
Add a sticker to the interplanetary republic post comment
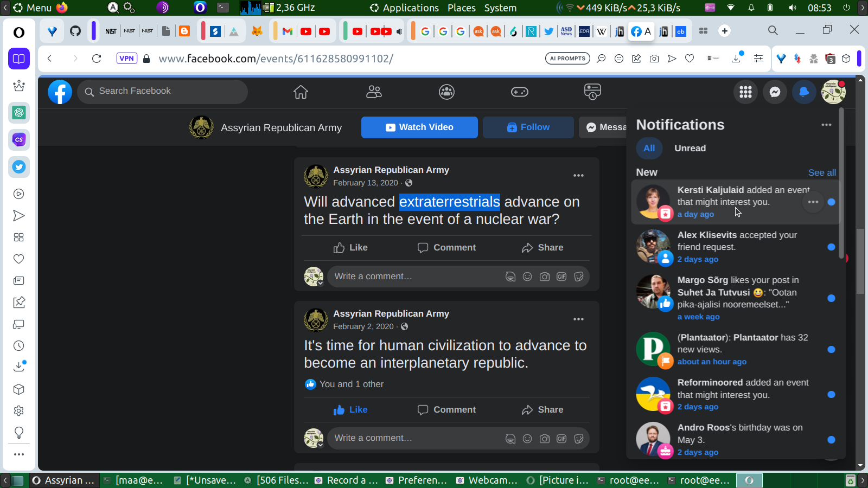579,438
